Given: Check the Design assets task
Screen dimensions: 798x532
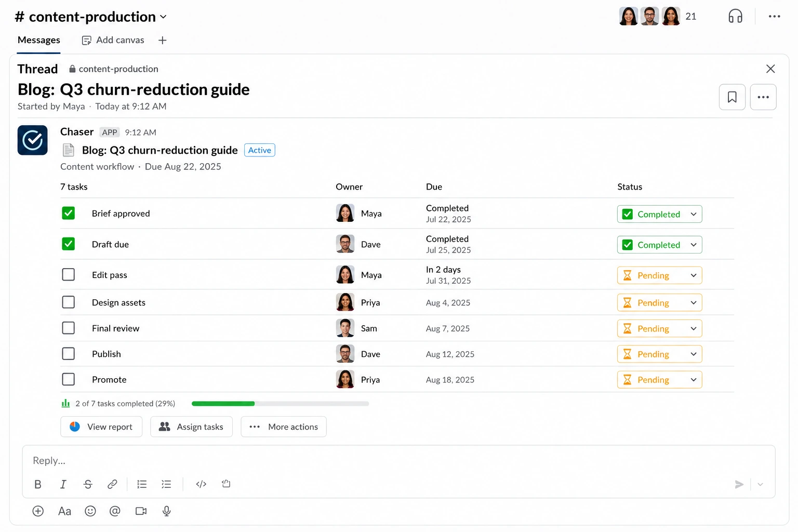Looking at the screenshot, I should tap(68, 302).
